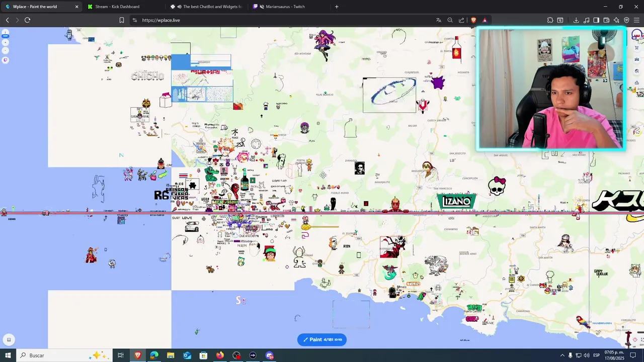The width and height of the screenshot is (644, 362).
Task: Open Microsoft Store from the taskbar
Action: 203,355
